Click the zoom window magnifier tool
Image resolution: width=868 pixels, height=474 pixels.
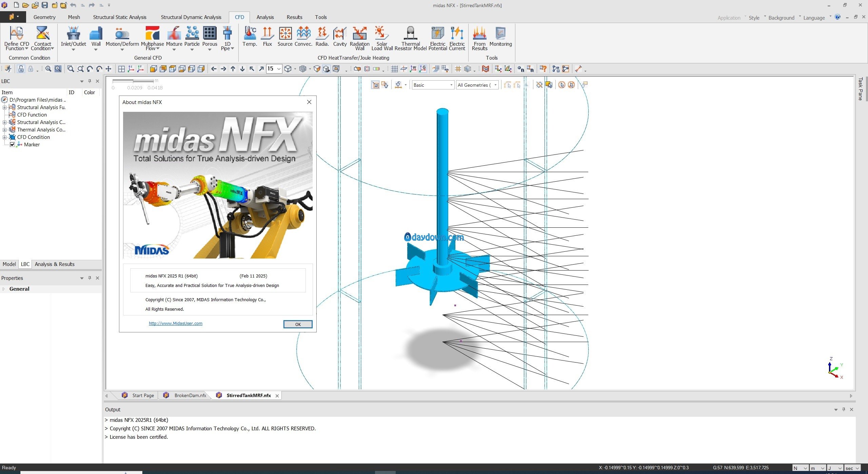[70, 69]
